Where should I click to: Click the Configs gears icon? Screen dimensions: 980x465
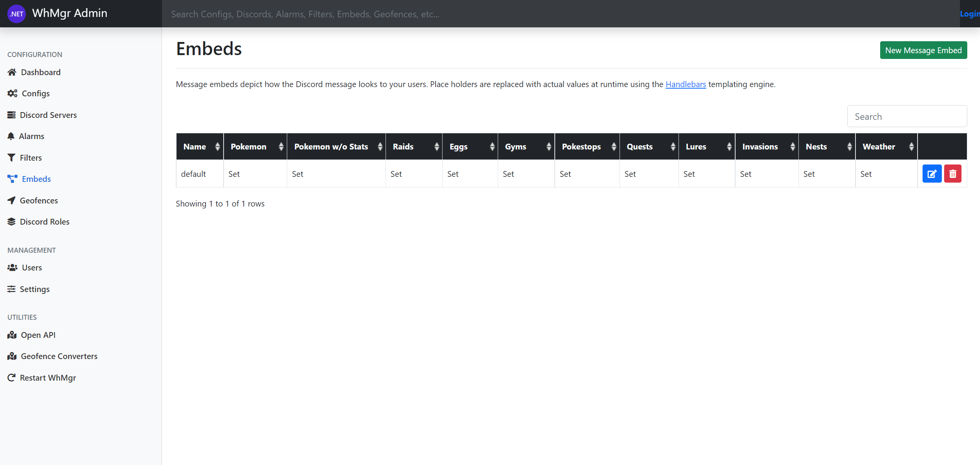(12, 93)
